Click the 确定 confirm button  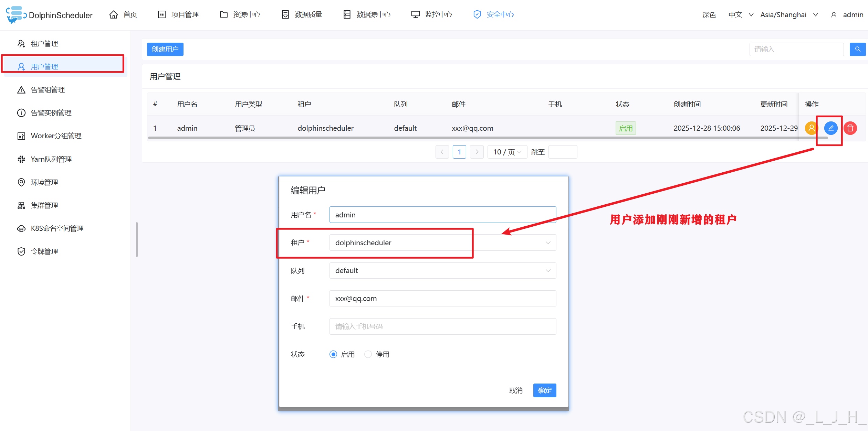pos(544,390)
